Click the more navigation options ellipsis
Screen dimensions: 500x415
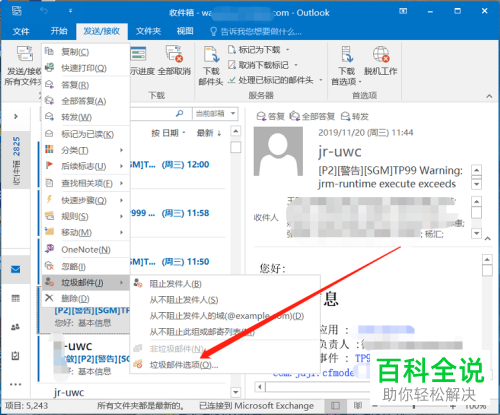click(x=16, y=384)
